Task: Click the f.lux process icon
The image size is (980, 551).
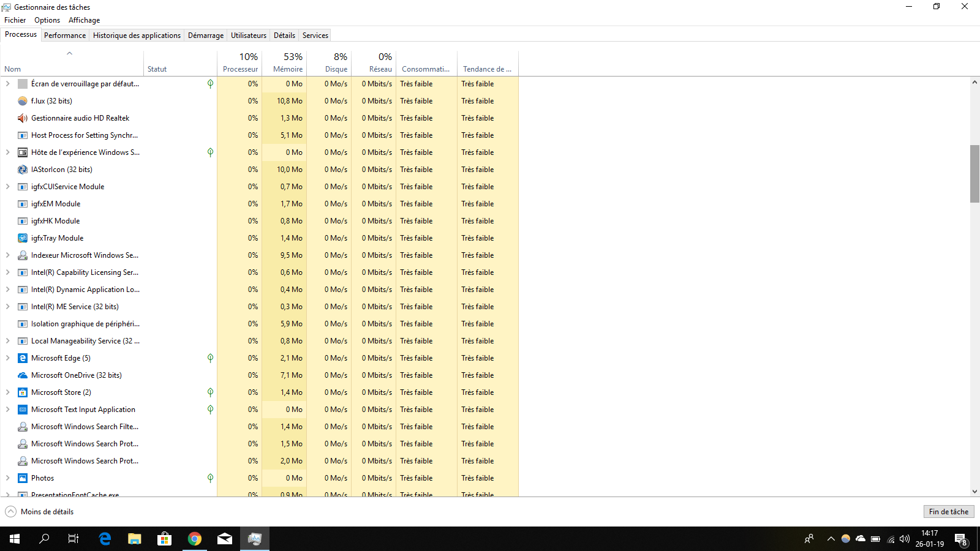Action: pyautogui.click(x=23, y=101)
